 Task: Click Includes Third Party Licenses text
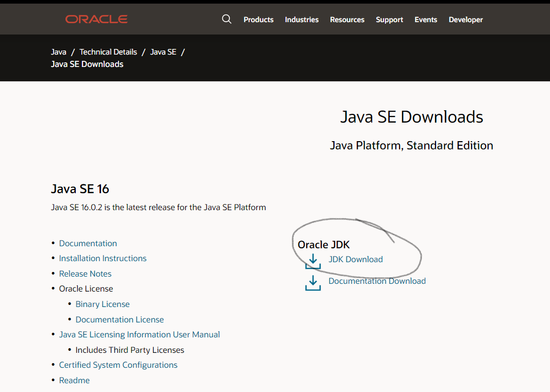tap(130, 350)
